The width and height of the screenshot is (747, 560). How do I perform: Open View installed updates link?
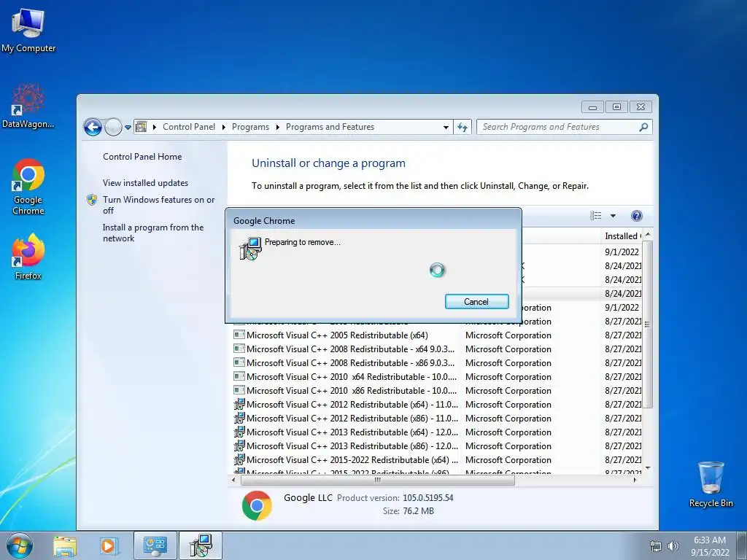coord(145,183)
